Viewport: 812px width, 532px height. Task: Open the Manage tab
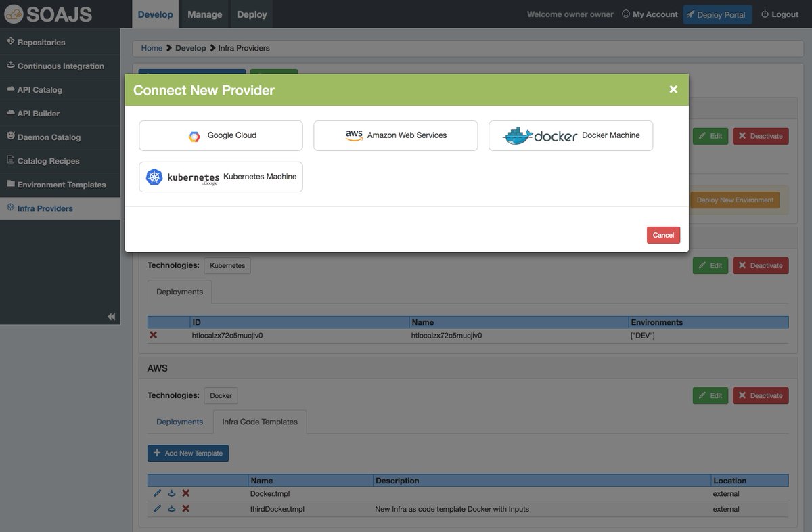coord(204,14)
